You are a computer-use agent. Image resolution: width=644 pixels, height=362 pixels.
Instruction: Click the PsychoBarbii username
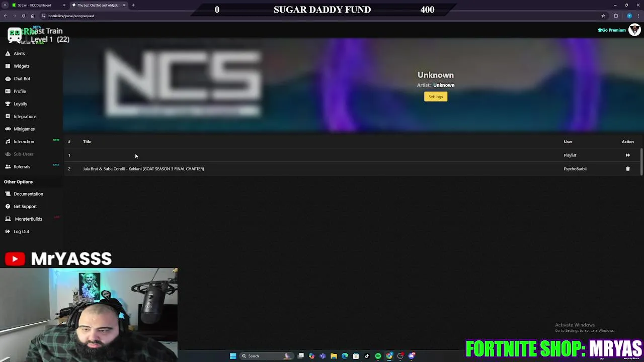click(575, 169)
